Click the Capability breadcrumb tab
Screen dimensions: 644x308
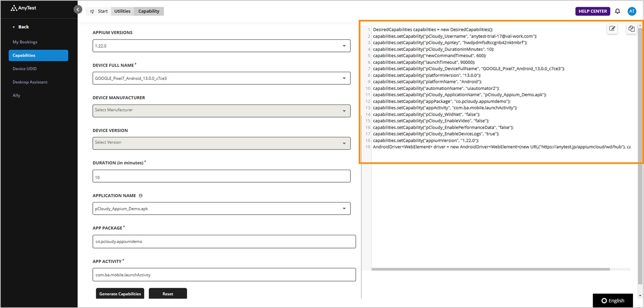click(149, 11)
